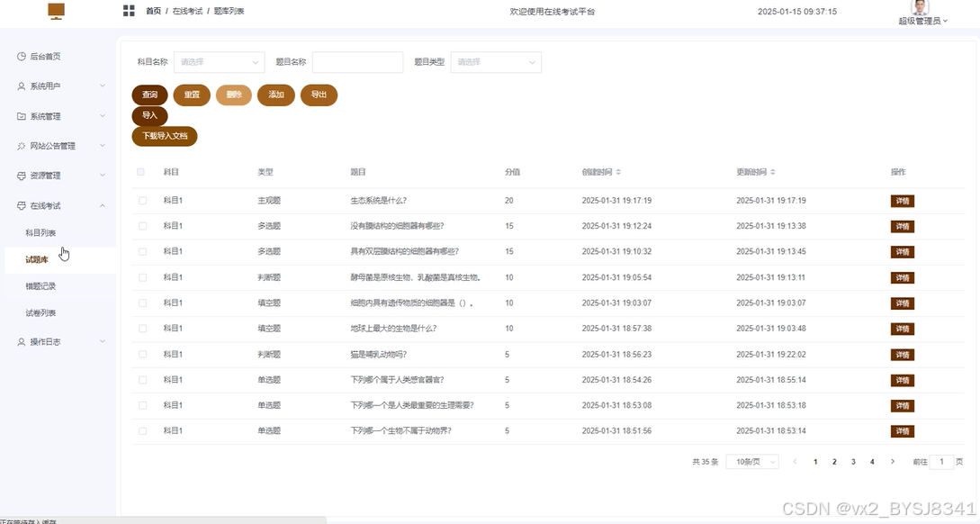Viewport: 980px width, 524px height.
Task: Go to 后台首页 in the sidebar
Action: (46, 57)
